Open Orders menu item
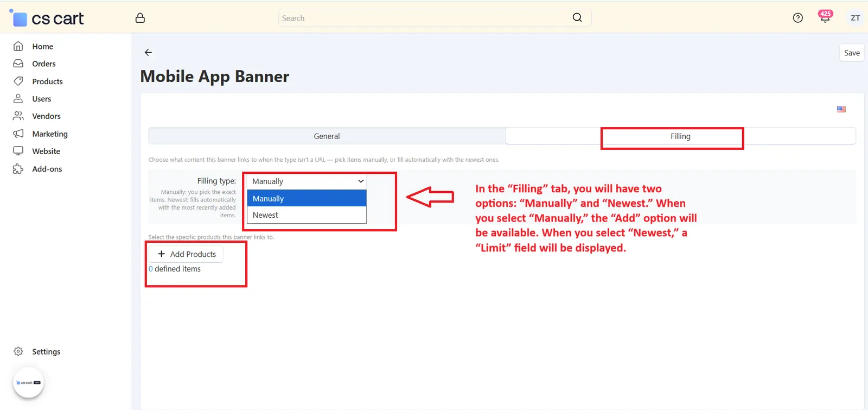The image size is (868, 410). pyautogui.click(x=43, y=64)
